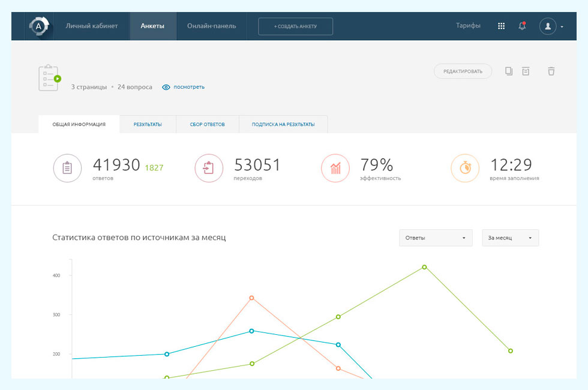Screen dimensions: 588x390
Task: Click the answers clipboard stat icon
Action: coord(67,169)
